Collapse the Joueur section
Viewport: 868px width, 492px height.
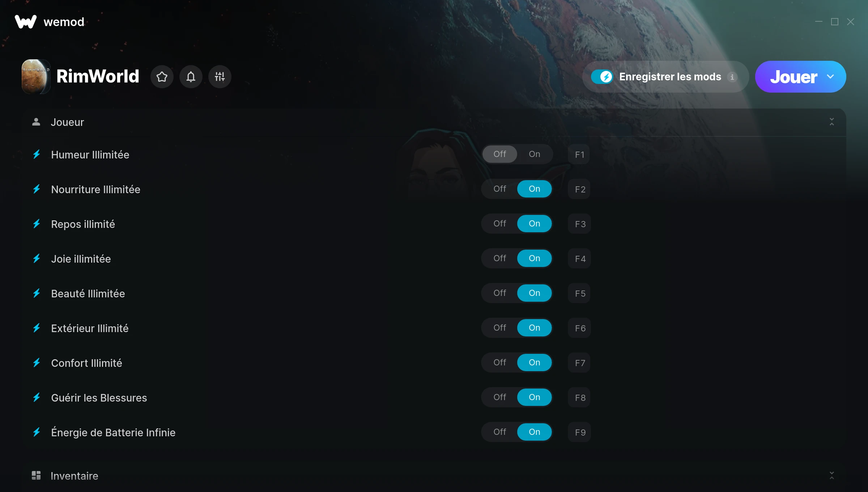[831, 122]
